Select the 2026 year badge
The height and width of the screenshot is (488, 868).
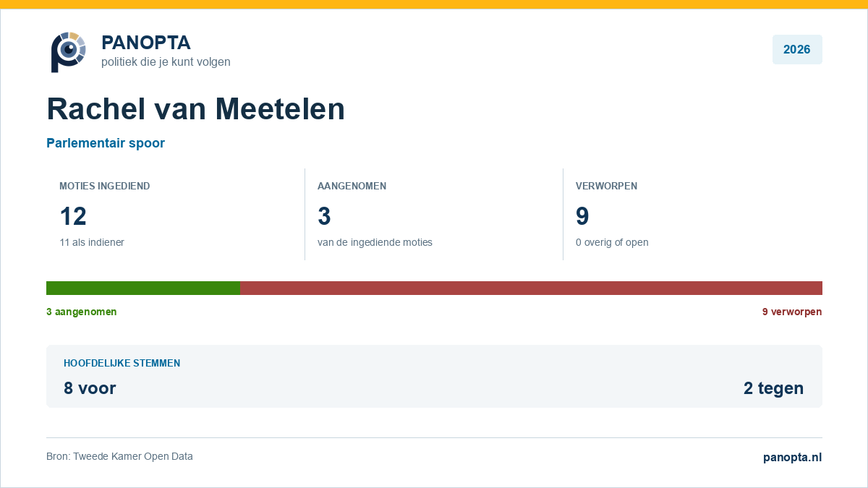pyautogui.click(x=797, y=50)
